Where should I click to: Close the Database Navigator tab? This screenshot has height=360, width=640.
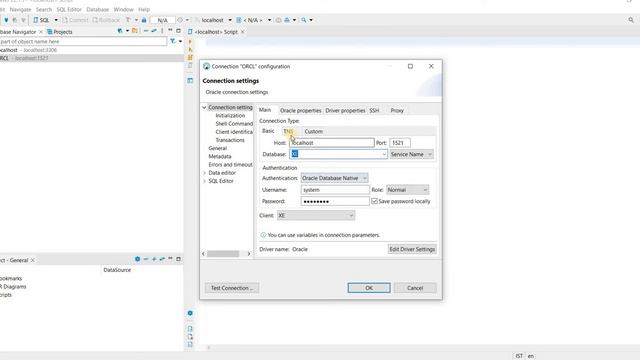pyautogui.click(x=41, y=32)
